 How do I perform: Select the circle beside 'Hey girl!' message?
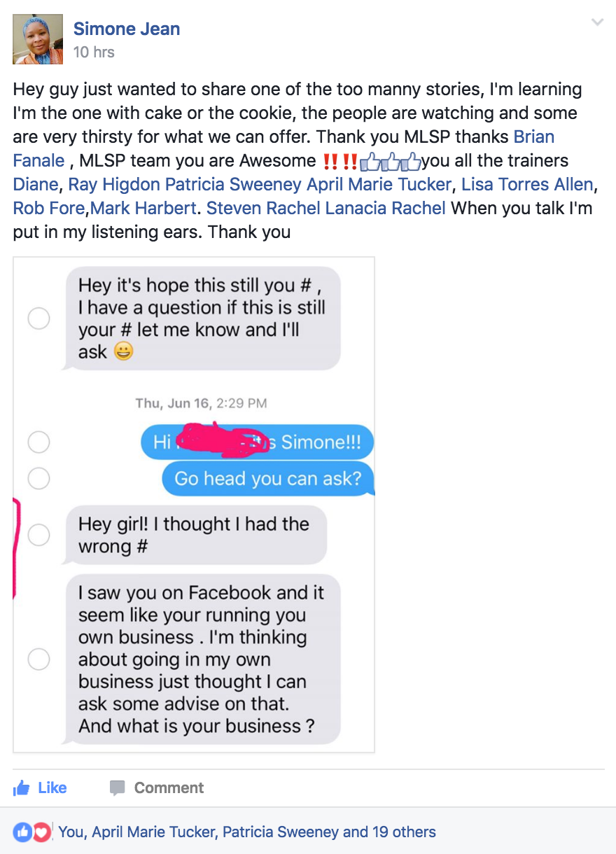point(38,535)
